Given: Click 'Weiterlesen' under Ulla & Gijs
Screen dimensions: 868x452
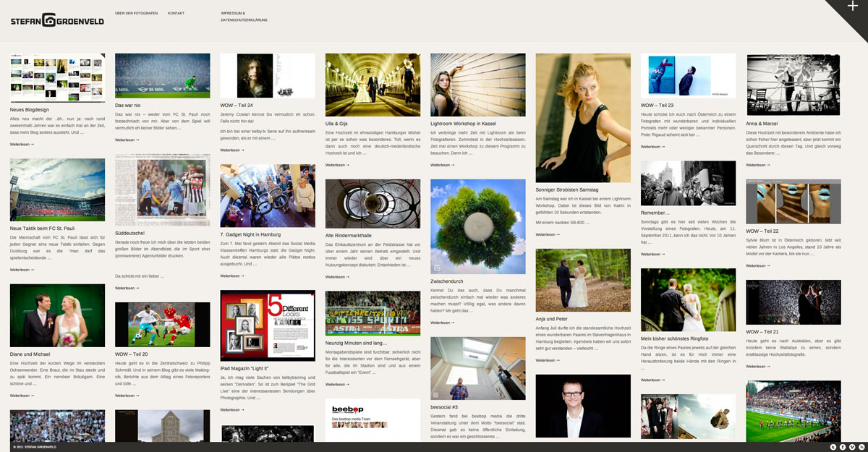Looking at the screenshot, I should (337, 165).
